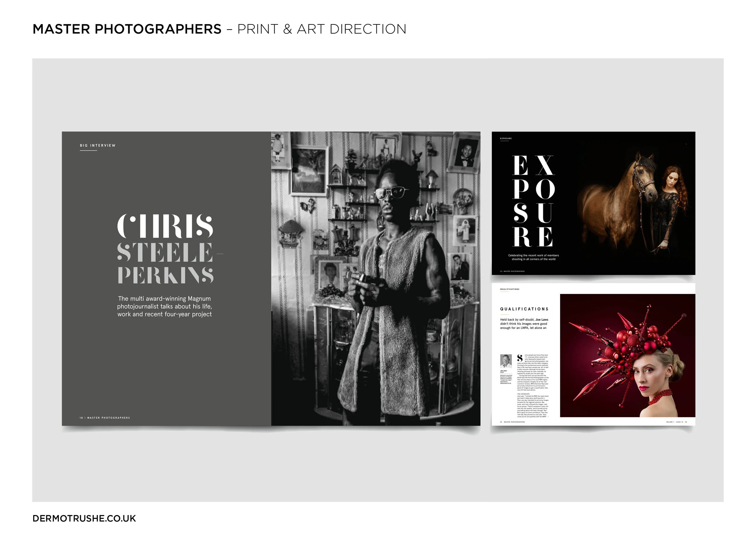Click the small 'EXPOSURE' section label
Viewport: 756px width, 534px height.
click(506, 138)
